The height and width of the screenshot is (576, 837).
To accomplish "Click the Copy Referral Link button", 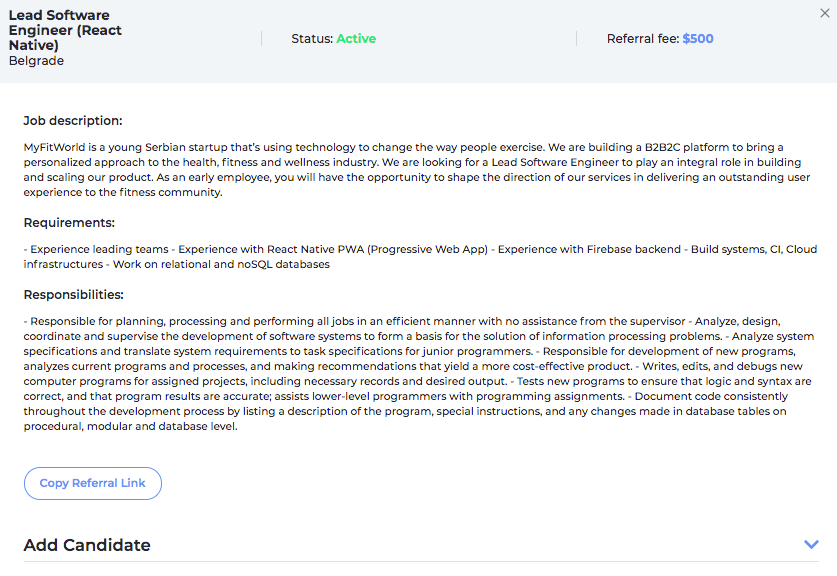I will [x=92, y=483].
